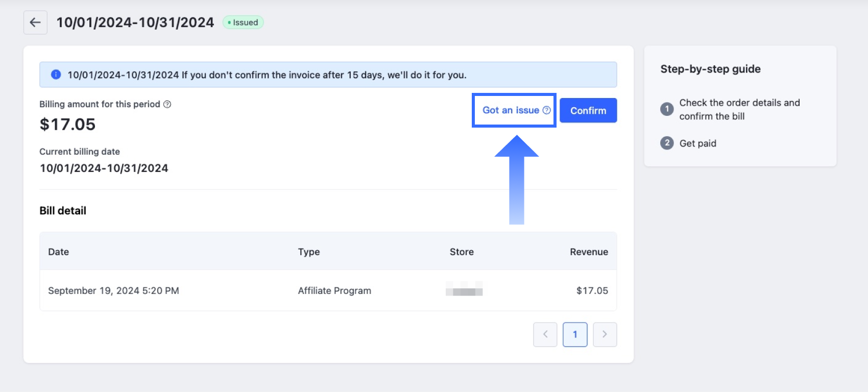Click the Type column header
The height and width of the screenshot is (392, 868).
[309, 252]
